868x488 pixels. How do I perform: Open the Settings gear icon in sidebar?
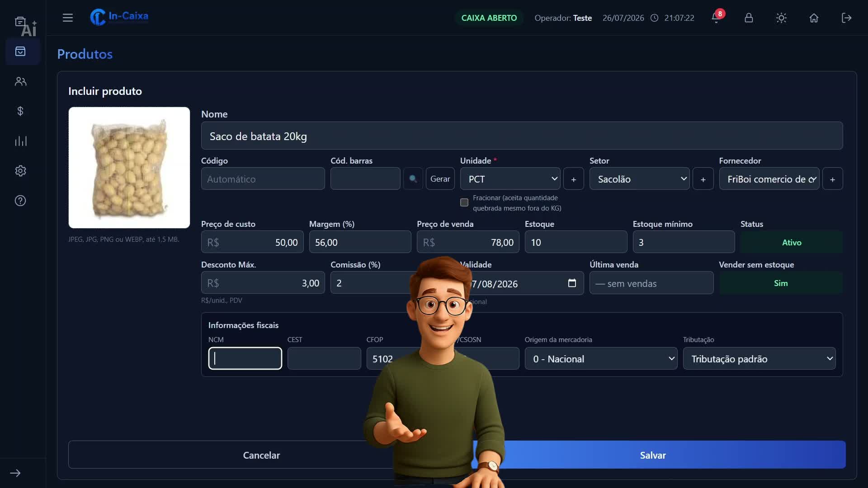(x=20, y=171)
